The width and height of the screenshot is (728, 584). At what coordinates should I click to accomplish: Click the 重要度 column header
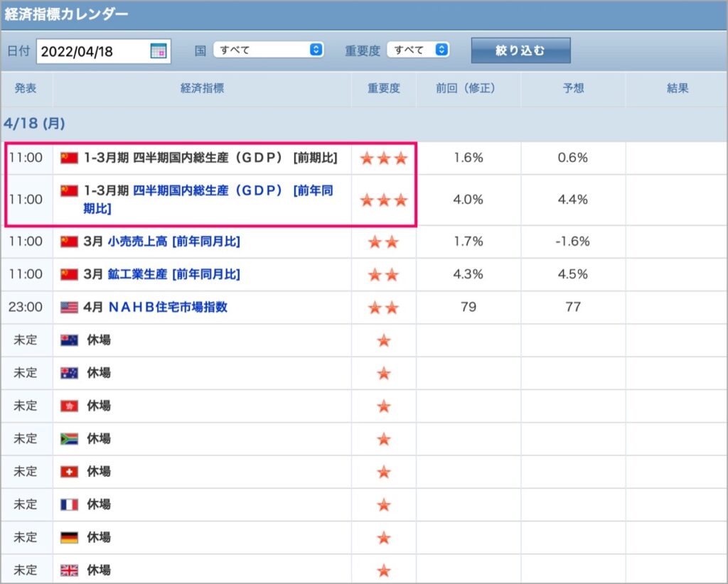[x=383, y=88]
